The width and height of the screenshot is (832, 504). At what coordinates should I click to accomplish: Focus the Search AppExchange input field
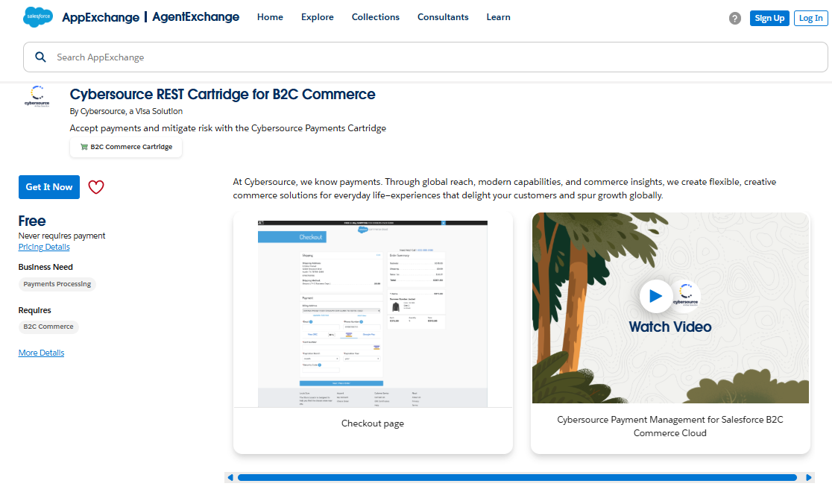tap(432, 57)
